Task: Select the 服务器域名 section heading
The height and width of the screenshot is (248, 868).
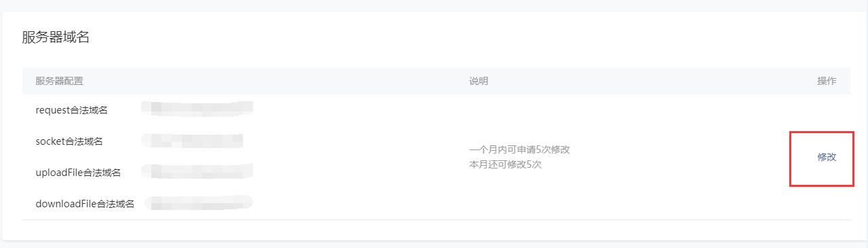Action: point(56,37)
